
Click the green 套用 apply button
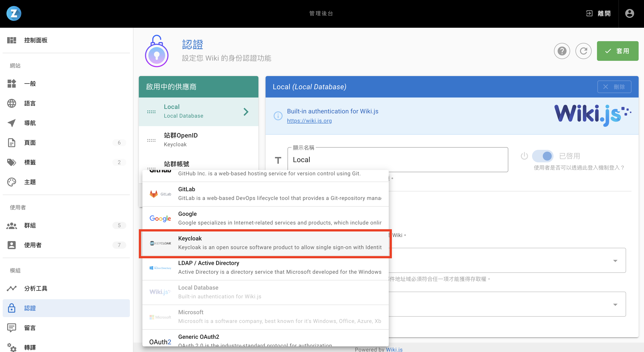click(x=618, y=51)
